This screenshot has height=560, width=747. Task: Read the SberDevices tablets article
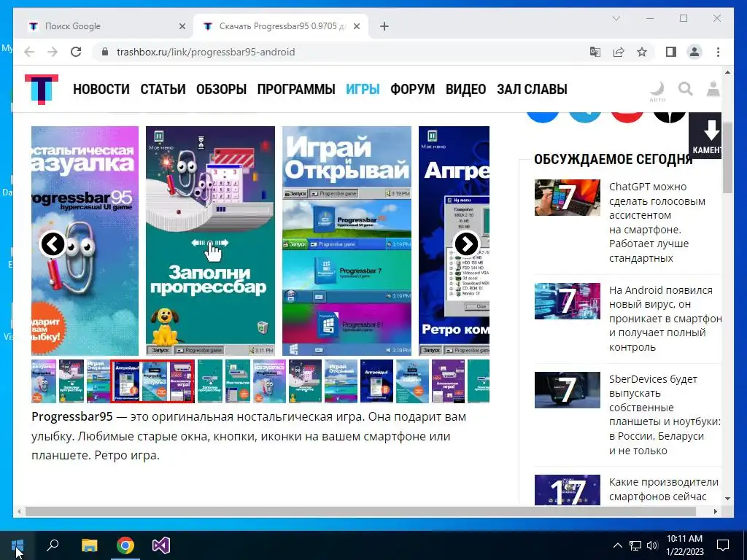[x=665, y=415]
